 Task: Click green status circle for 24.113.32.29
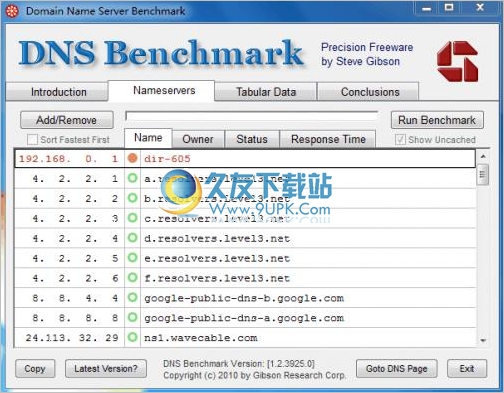coord(132,337)
